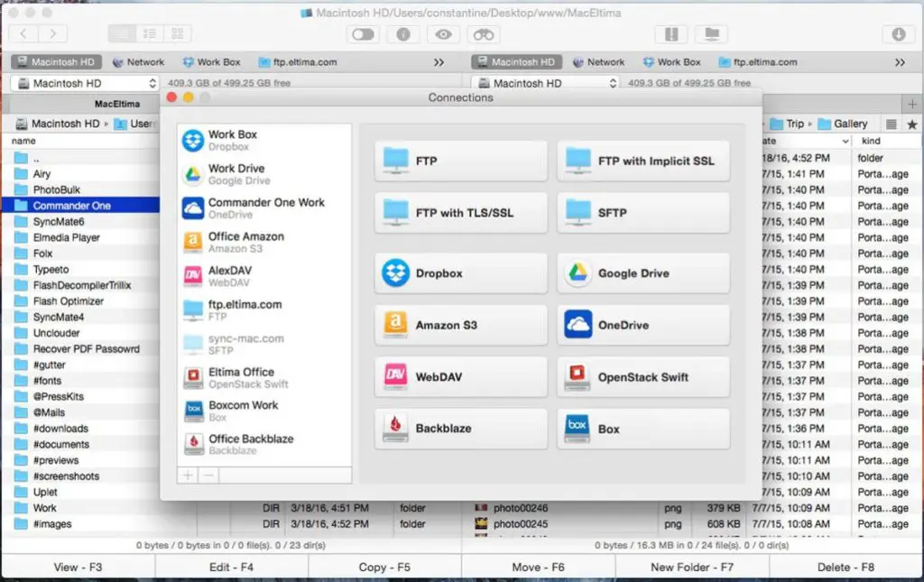Screen dimensions: 924x582
Task: Click the favorites star icon in right panel
Action: pos(911,124)
